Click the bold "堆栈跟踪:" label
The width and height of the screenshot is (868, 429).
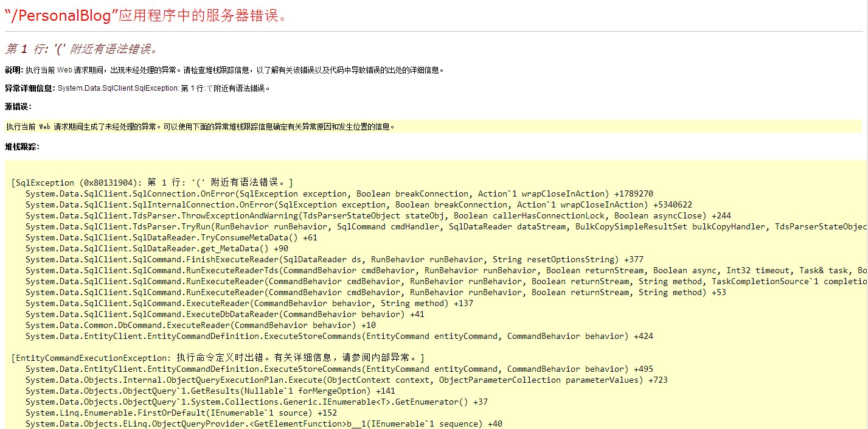pyautogui.click(x=21, y=147)
